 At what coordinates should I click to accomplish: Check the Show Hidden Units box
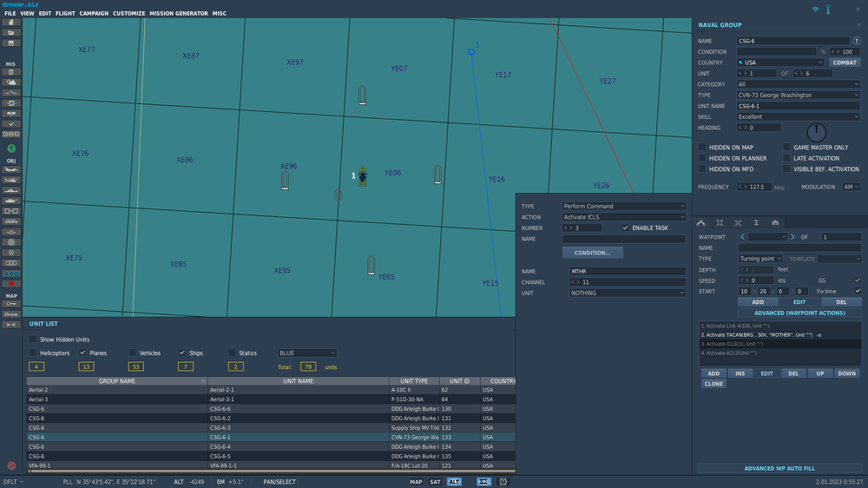click(x=33, y=339)
